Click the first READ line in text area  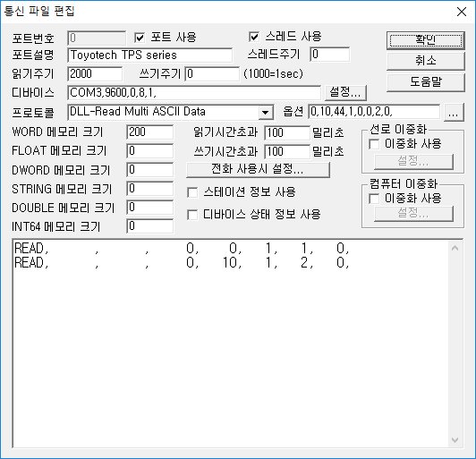click(x=182, y=249)
